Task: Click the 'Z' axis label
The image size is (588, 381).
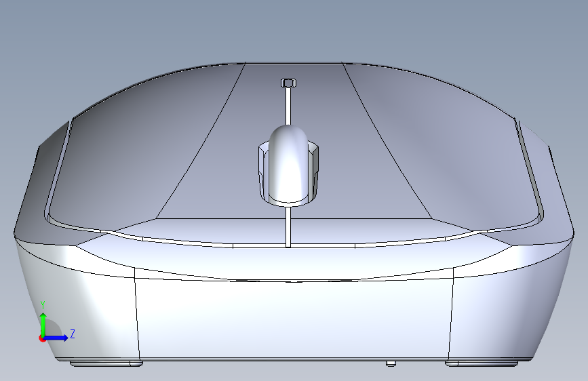Action: coord(73,334)
